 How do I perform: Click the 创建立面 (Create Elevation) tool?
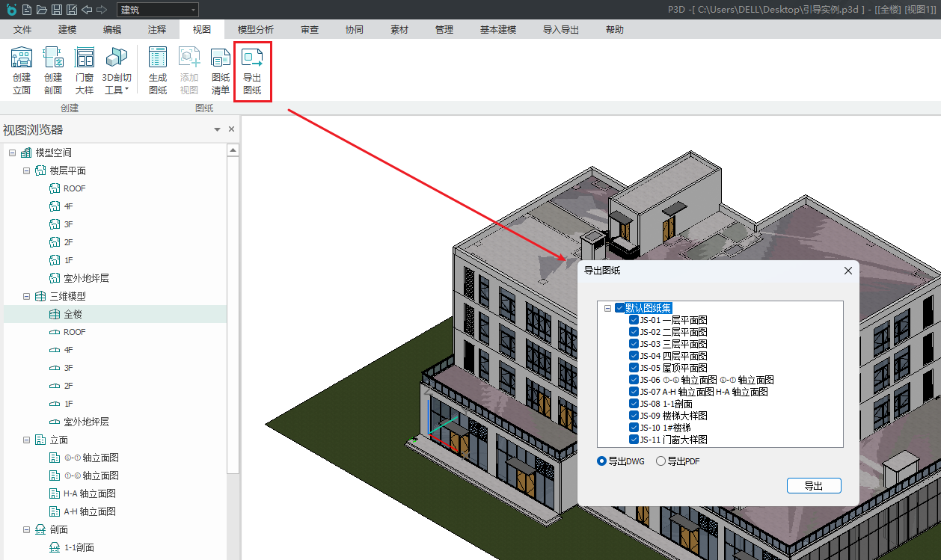22,70
